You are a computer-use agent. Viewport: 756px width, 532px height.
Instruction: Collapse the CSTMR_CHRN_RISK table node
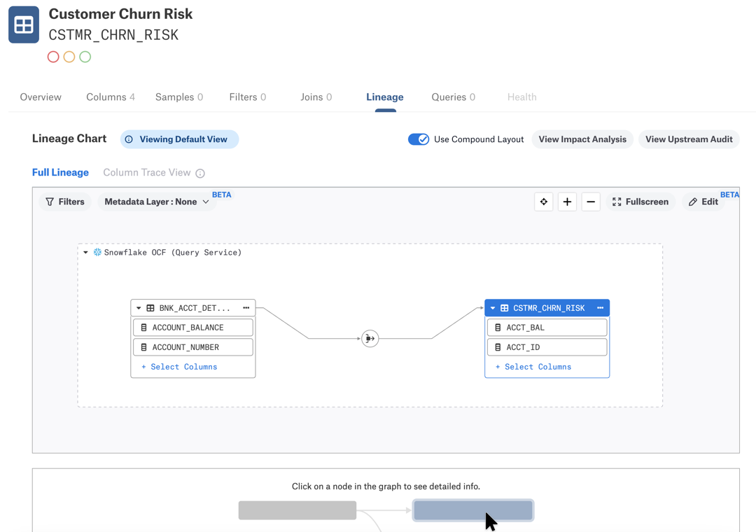(493, 308)
